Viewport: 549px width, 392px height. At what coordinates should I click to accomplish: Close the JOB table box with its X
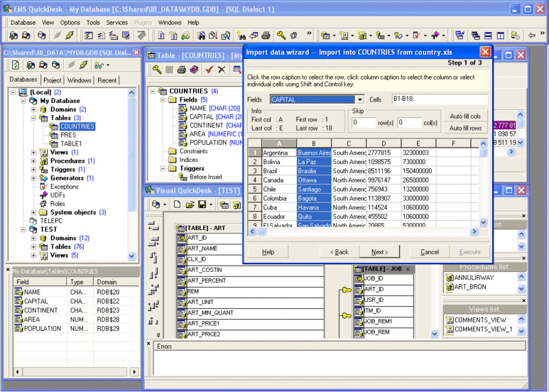pos(408,269)
